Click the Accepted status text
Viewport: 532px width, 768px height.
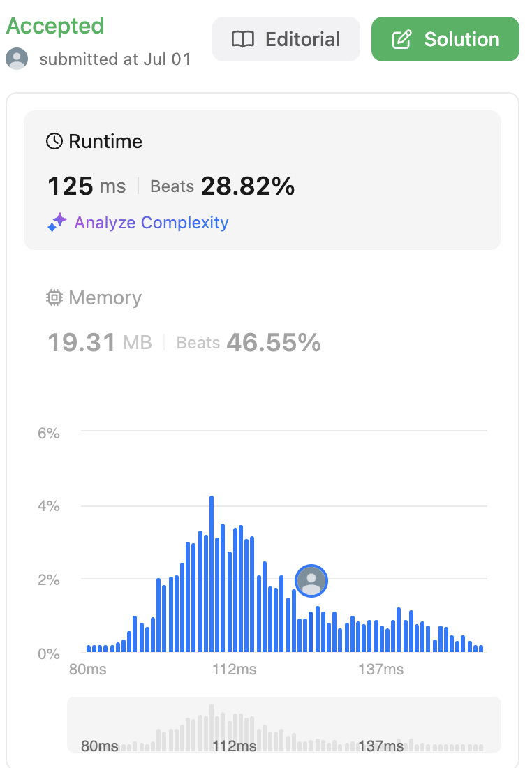(55, 26)
